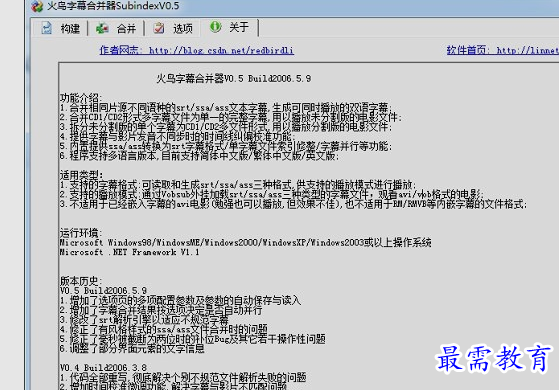Screen dimensions: 559x390
Task: Click the line 代码全部重写
Action: pos(183,377)
